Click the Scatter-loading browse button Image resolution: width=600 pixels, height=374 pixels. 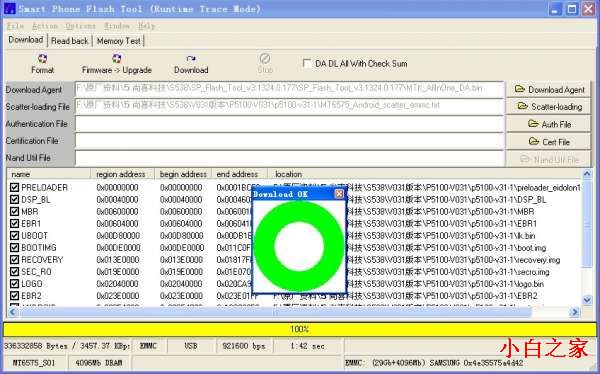coord(548,106)
